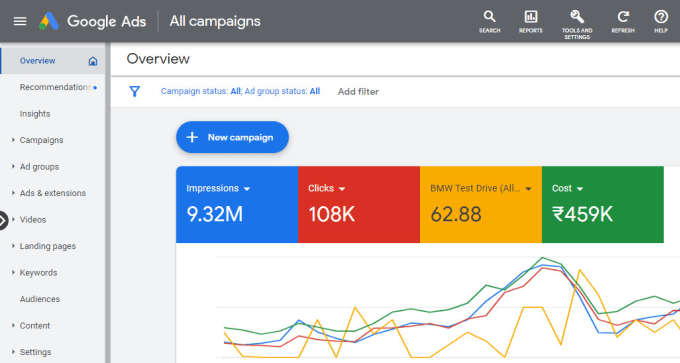Open Campaigns in the sidebar
680x363 pixels.
[x=41, y=140]
